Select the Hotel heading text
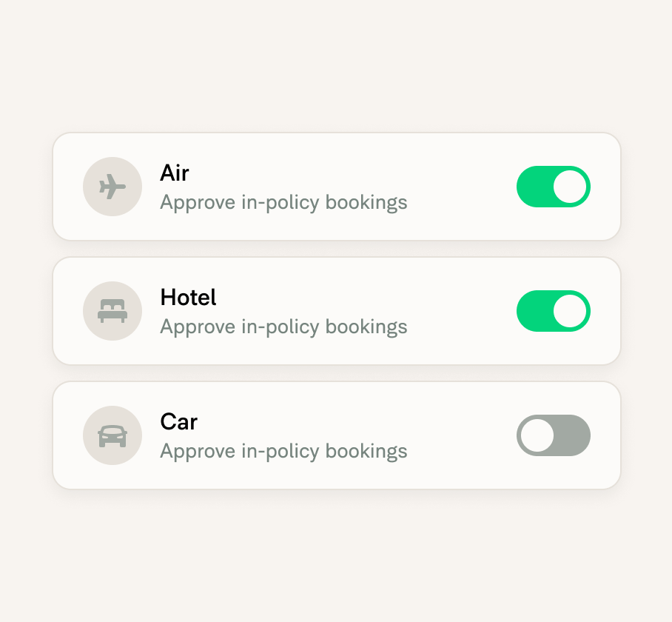Image resolution: width=672 pixels, height=622 pixels. click(188, 297)
